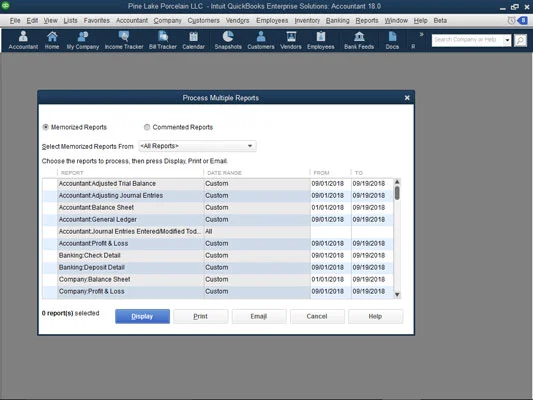The image size is (533, 400).
Task: Open the reminders alarm clock icon
Action: click(x=511, y=20)
